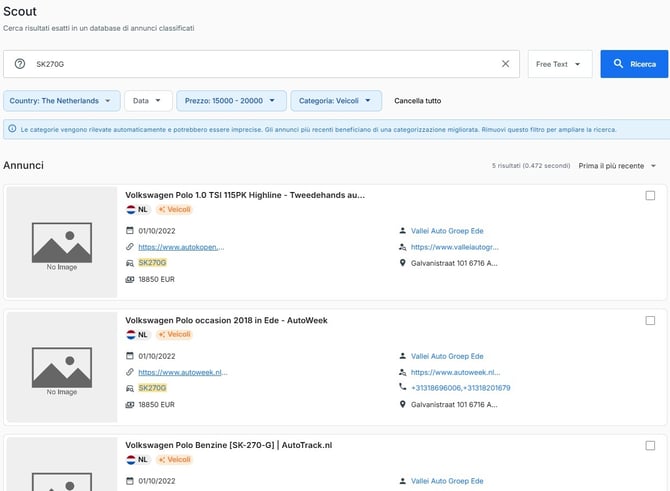Click the calendar icon in the AutoTrack listing

[x=130, y=481]
